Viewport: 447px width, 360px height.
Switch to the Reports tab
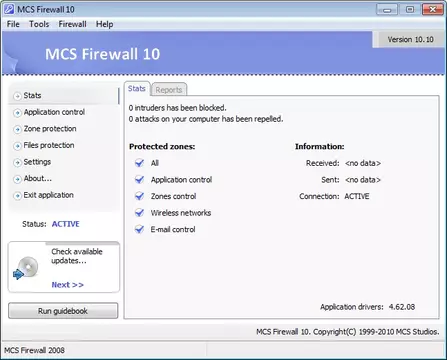pos(169,90)
